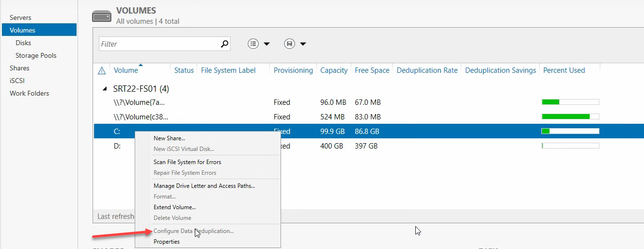Open Shares in the sidebar

point(19,68)
